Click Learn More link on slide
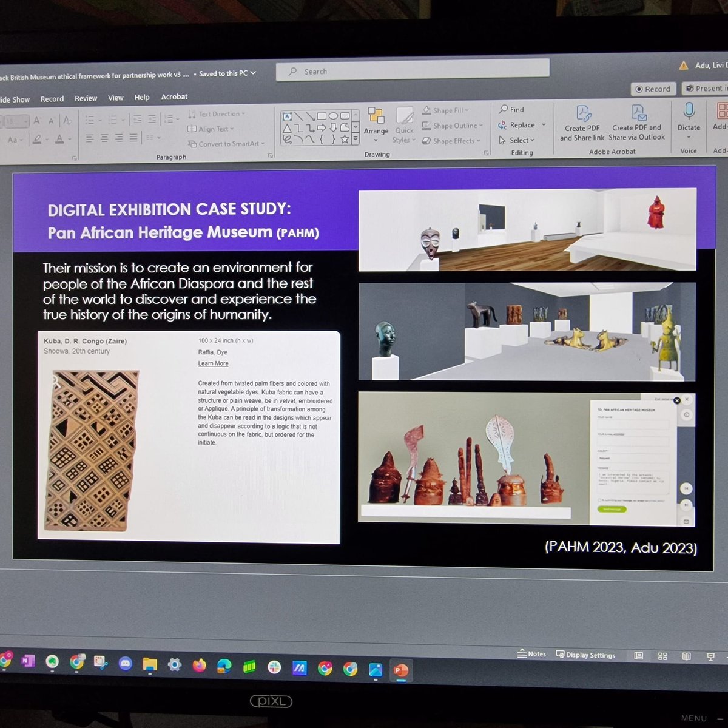Screen dimensions: 728x728 point(213,363)
